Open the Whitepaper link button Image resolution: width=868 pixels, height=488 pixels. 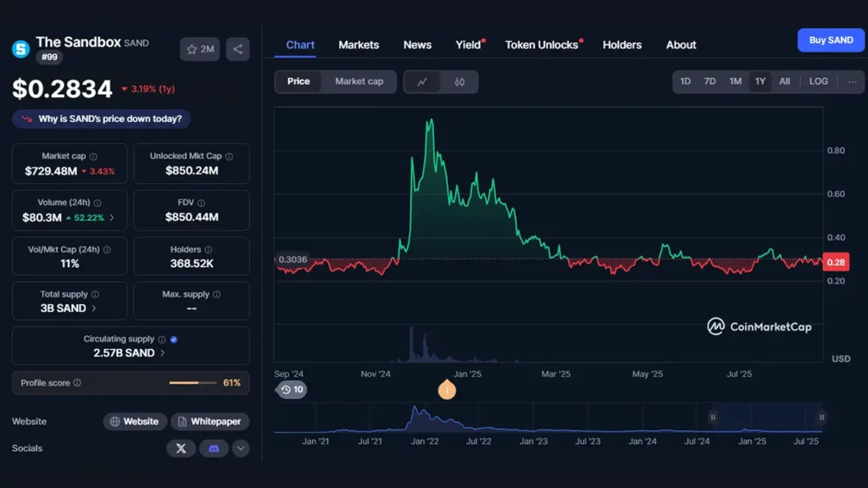coord(210,422)
